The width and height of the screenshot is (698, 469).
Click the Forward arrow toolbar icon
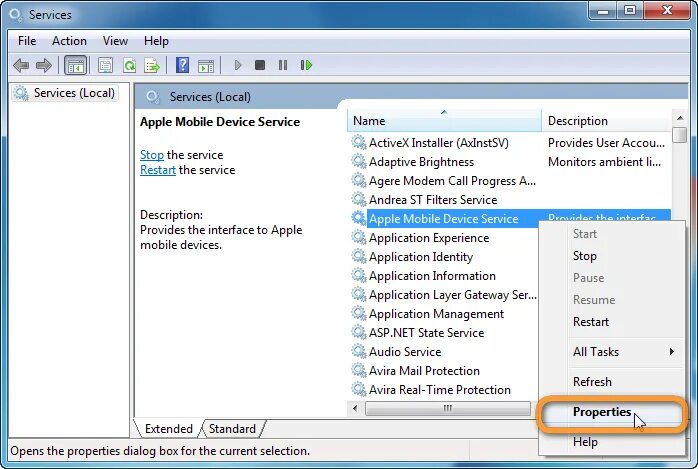point(44,65)
